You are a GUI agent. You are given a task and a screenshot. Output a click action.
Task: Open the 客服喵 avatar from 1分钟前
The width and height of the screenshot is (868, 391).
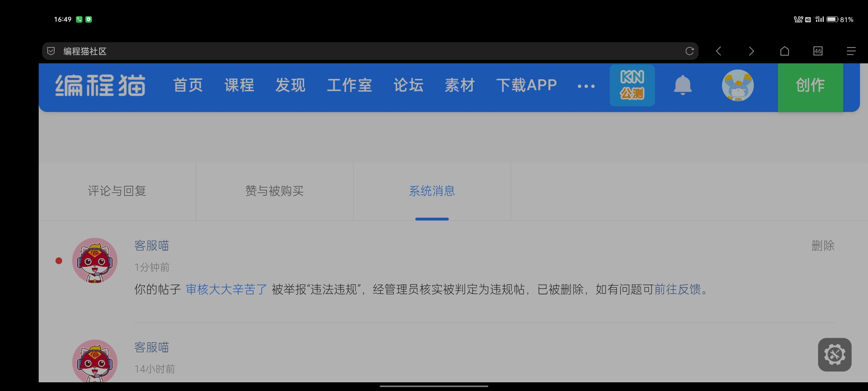(95, 260)
